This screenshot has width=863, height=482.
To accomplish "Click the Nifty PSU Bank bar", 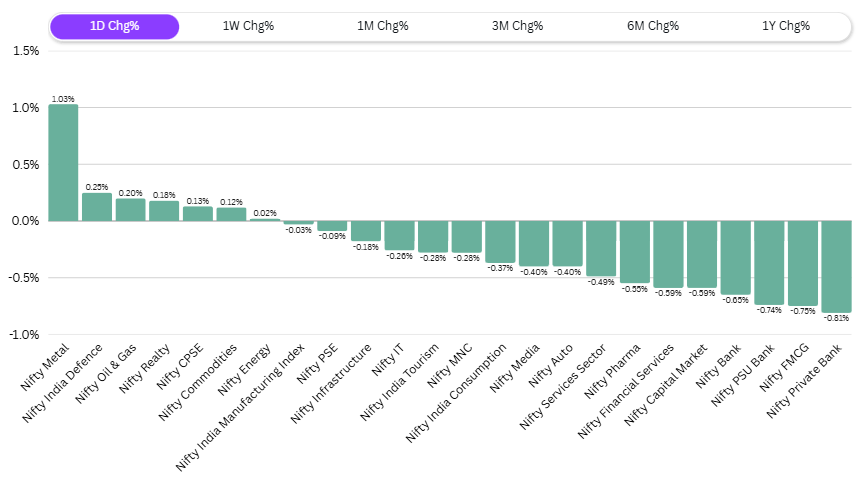I will pyautogui.click(x=769, y=262).
